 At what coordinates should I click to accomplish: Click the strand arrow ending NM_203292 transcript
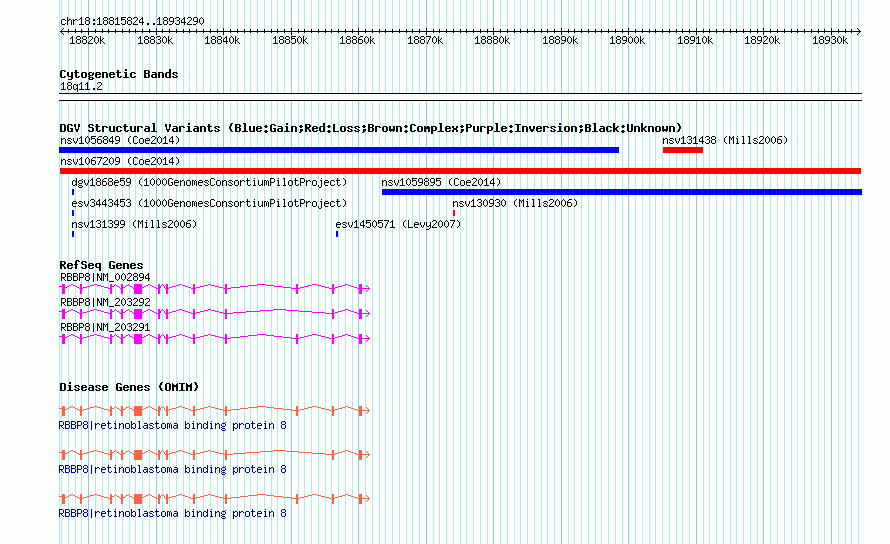(367, 314)
